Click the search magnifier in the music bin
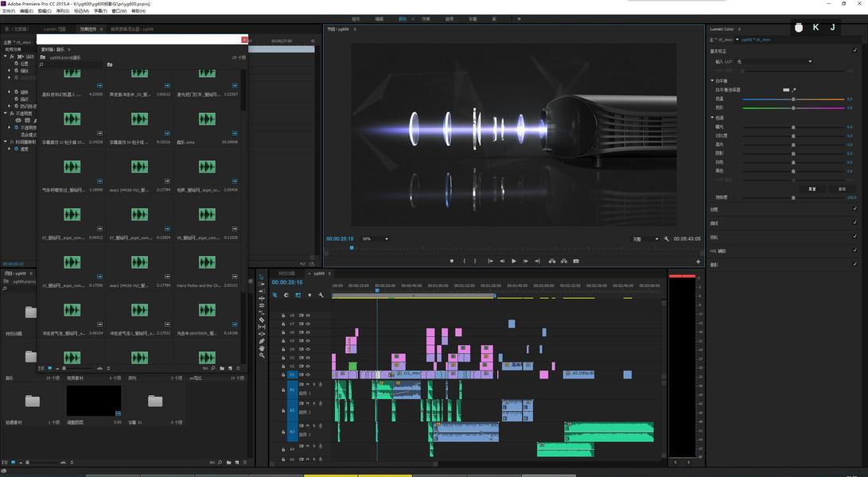Screen dimensions: 868x477 (x=41, y=64)
